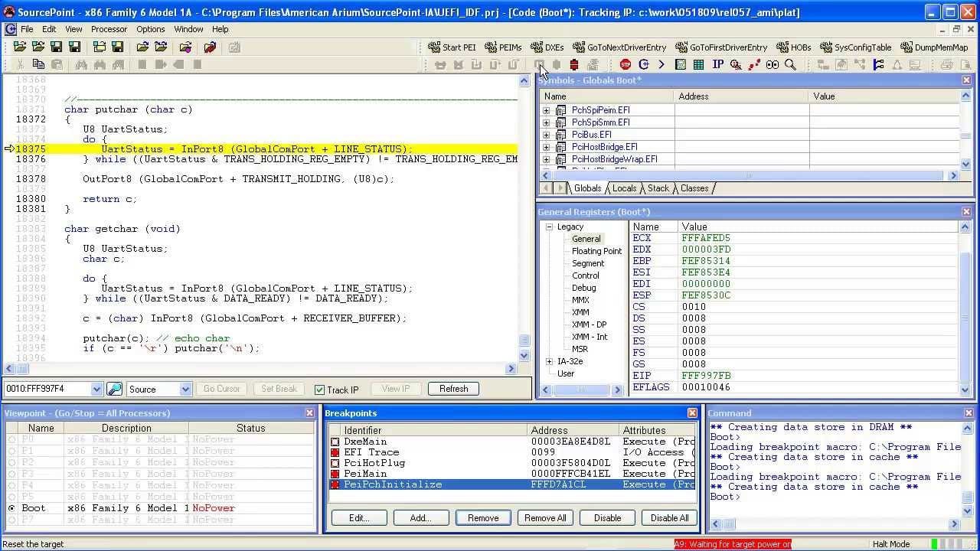Screen dimensions: 980x551
Task: Click the copy icon in edit toolbar
Action: [38, 65]
